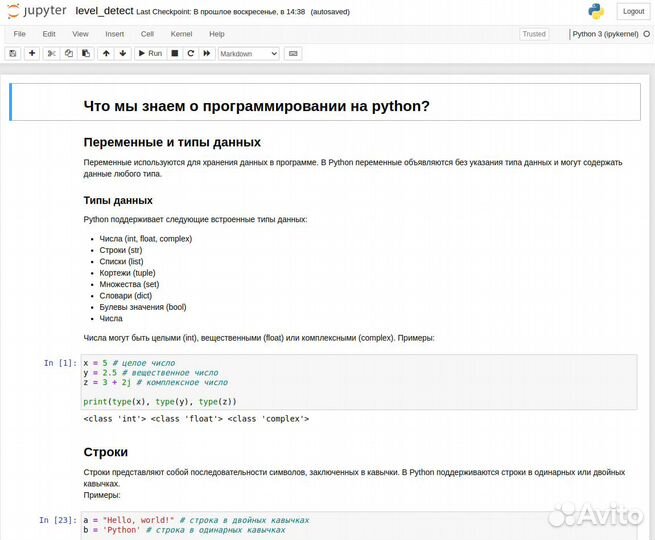
Task: Open the File menu
Action: point(19,34)
